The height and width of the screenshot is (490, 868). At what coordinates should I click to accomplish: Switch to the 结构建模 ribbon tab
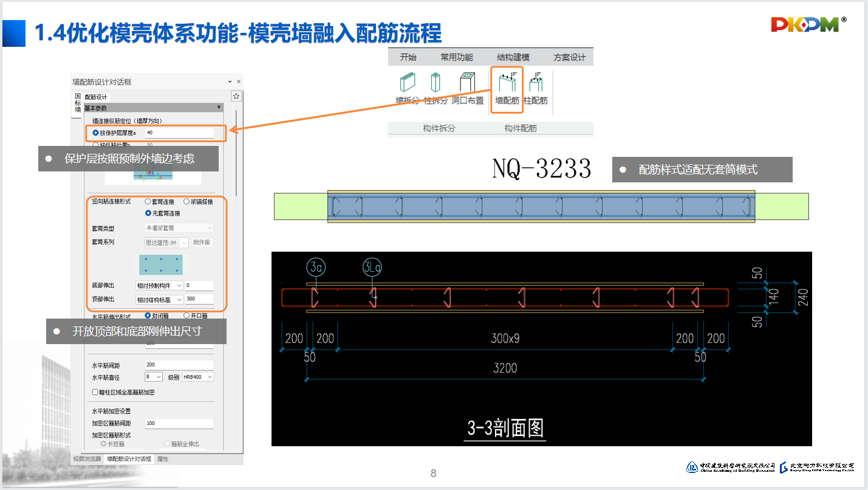point(513,57)
